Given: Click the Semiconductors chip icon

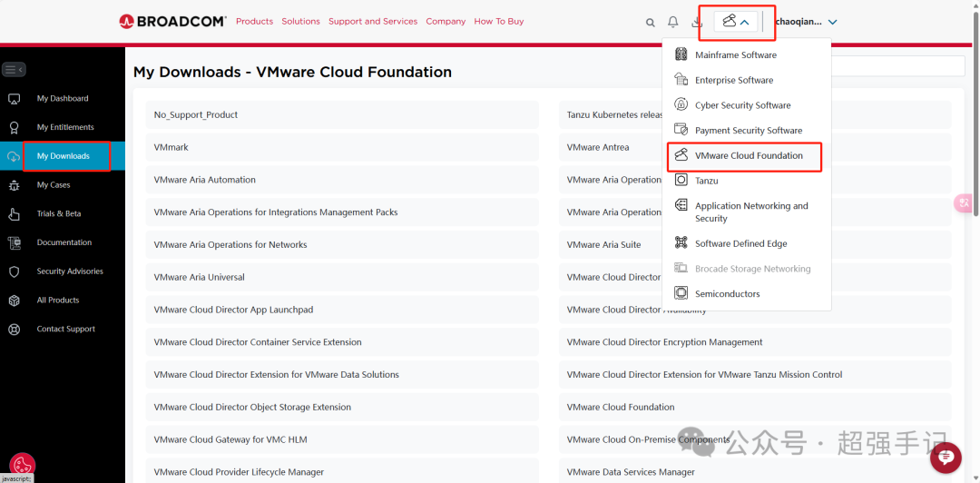Looking at the screenshot, I should coord(681,293).
